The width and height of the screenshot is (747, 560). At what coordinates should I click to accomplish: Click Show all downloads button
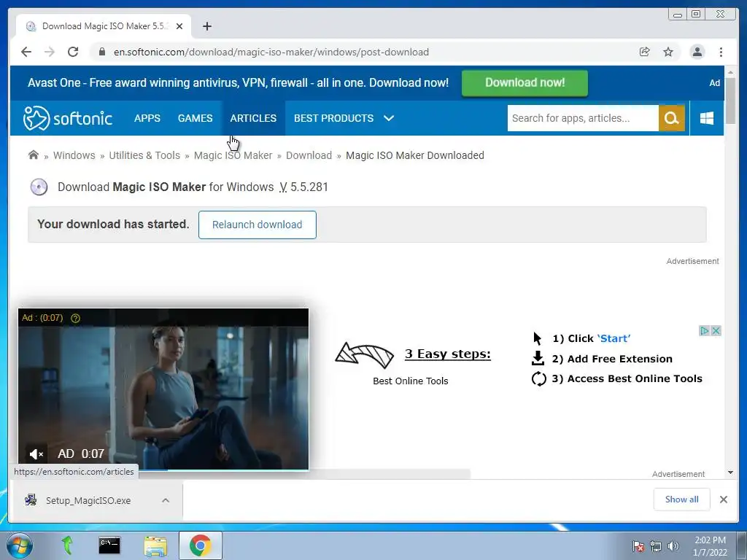pos(682,499)
